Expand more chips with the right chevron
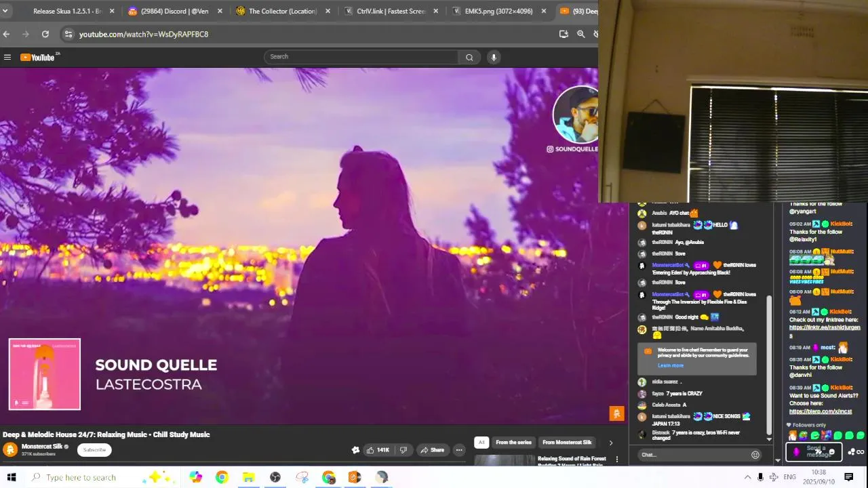This screenshot has height=488, width=868. (x=610, y=443)
